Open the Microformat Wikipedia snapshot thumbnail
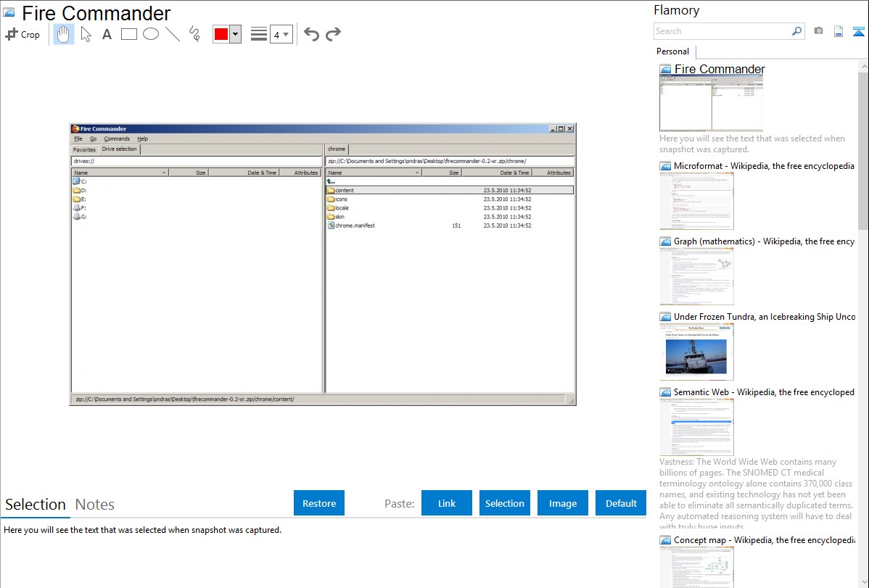This screenshot has width=869, height=588. [696, 201]
